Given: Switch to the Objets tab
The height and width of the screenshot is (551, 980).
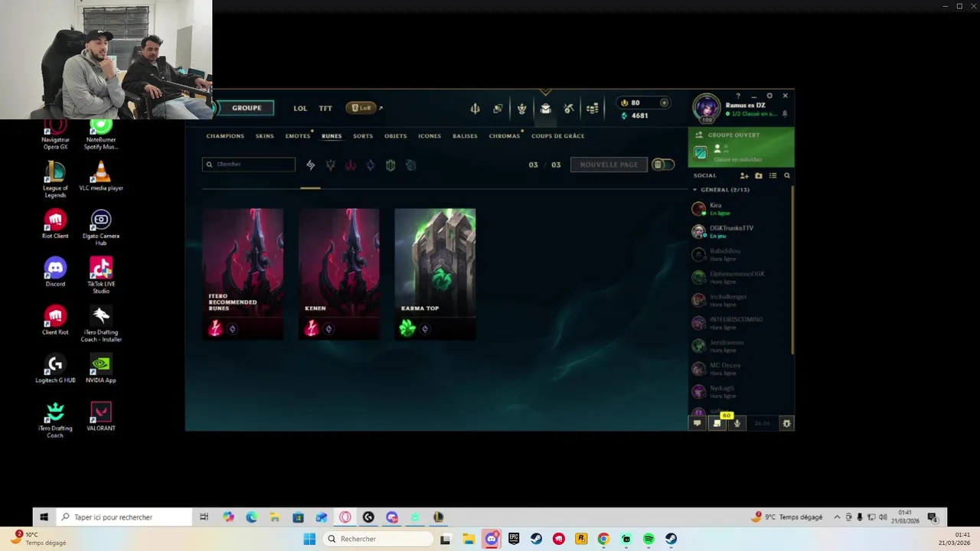Looking at the screenshot, I should pos(396,136).
